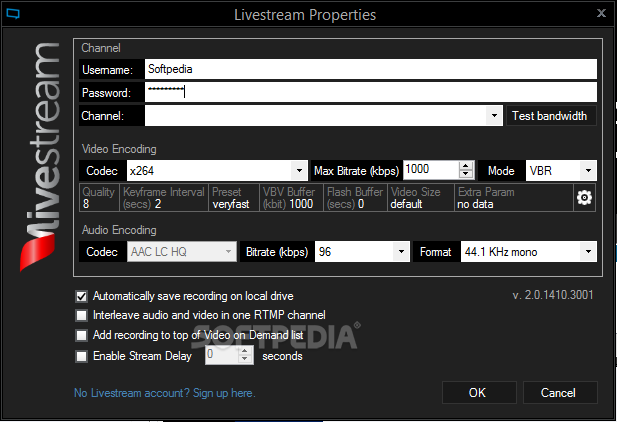Toggle interleave audio and video in RTMP
This screenshot has height=422, width=617.
click(81, 315)
